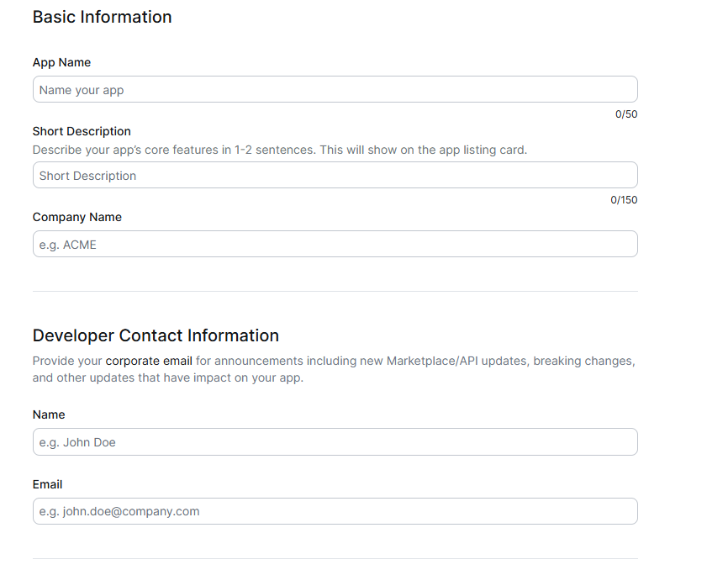Click the 'Marketplace/API updates' text in description

tap(456, 361)
